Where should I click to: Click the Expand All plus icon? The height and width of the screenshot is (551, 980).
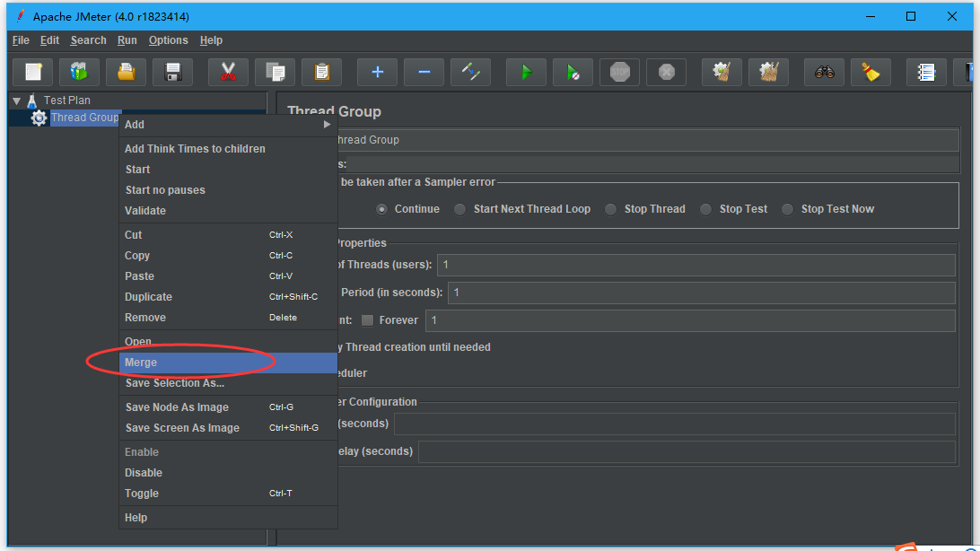pos(377,72)
